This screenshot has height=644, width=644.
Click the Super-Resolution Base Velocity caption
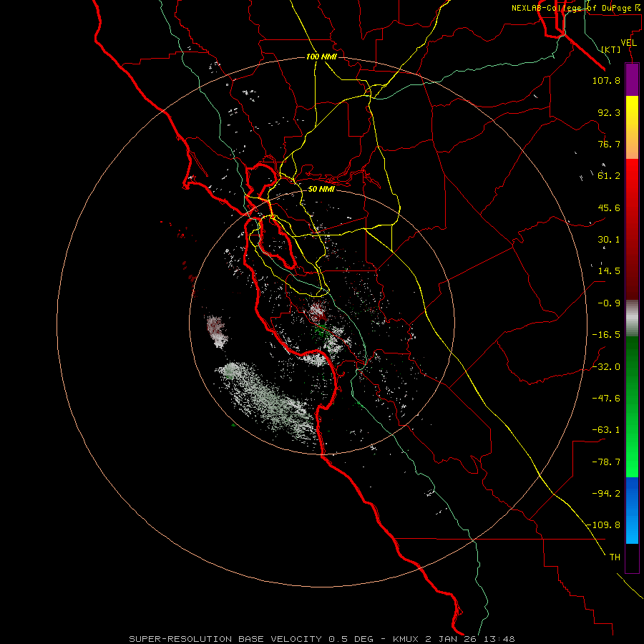pyautogui.click(x=321, y=639)
